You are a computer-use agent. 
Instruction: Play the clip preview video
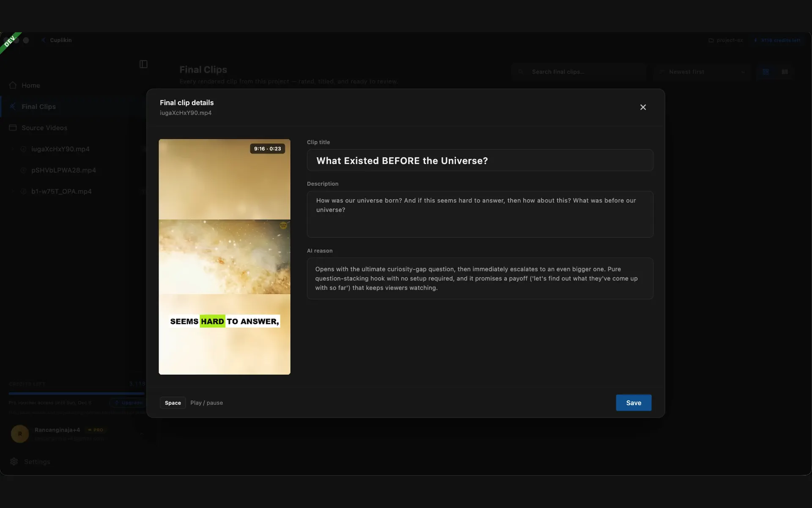click(x=225, y=257)
